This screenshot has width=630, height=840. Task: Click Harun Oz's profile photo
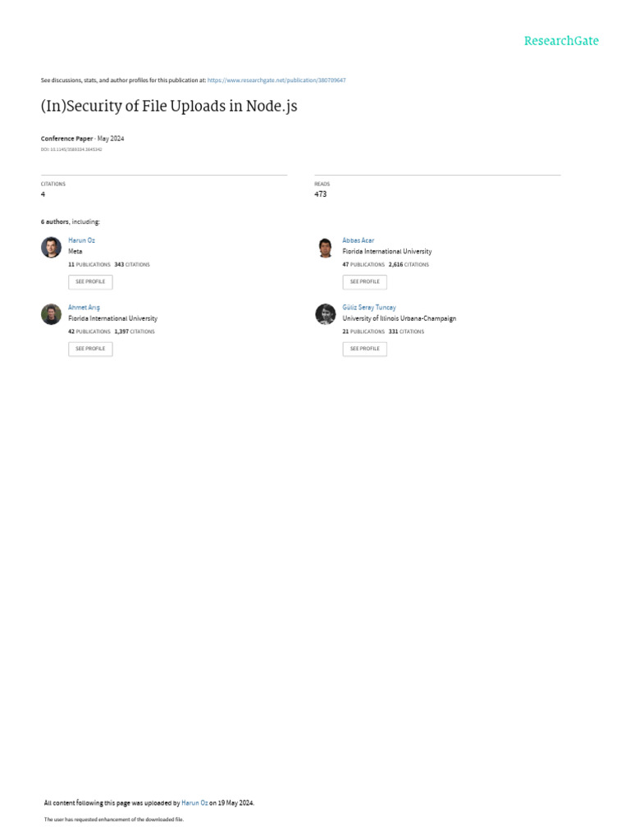tap(52, 247)
